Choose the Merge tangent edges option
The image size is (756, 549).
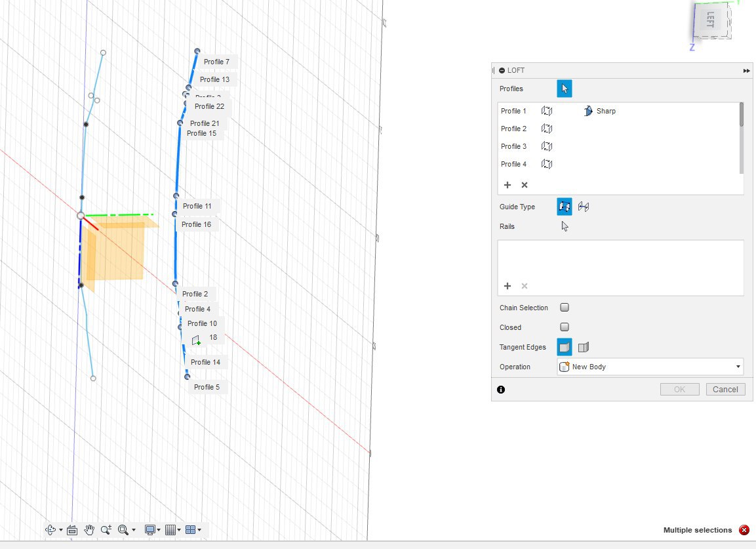click(x=564, y=347)
